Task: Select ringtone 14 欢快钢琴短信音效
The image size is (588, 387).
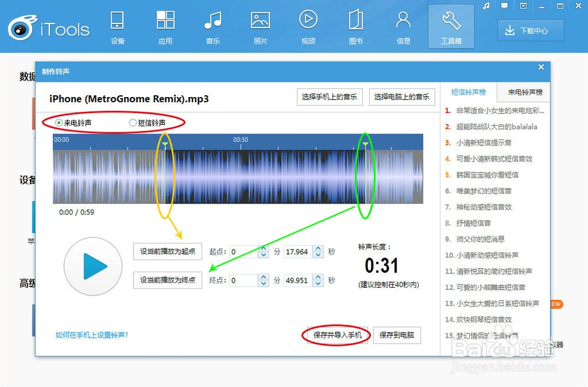Action: click(479, 320)
